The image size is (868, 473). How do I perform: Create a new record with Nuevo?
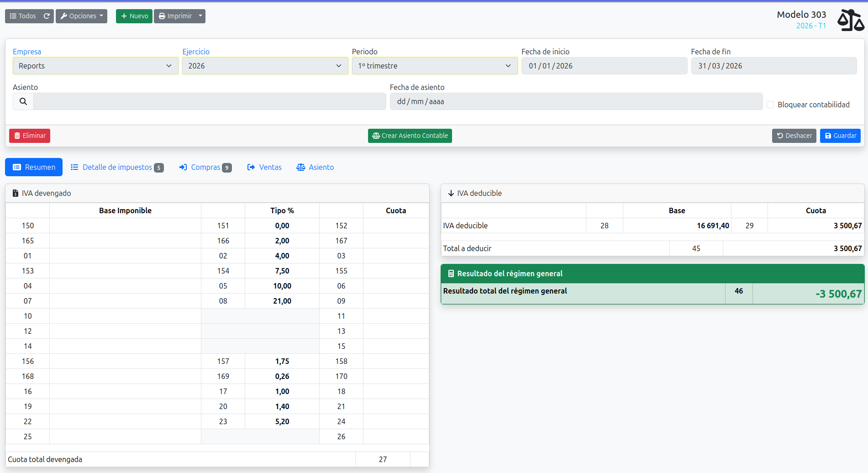[134, 16]
